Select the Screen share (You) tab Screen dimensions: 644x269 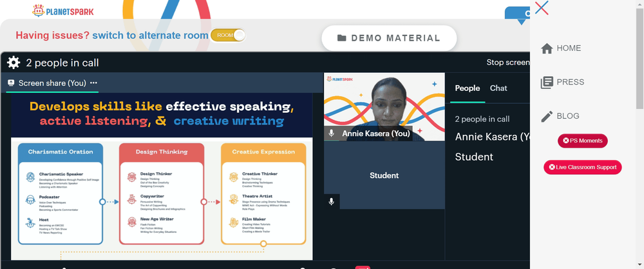coord(52,83)
